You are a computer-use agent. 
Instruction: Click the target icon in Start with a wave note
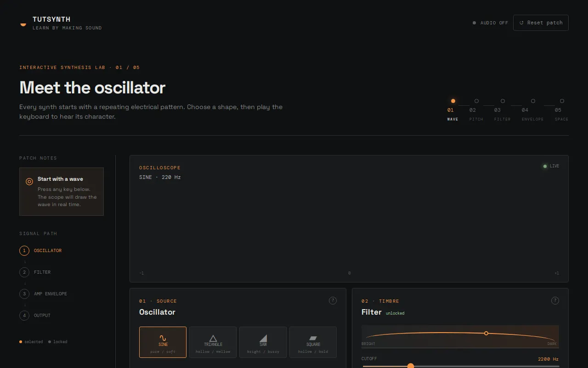click(x=29, y=182)
